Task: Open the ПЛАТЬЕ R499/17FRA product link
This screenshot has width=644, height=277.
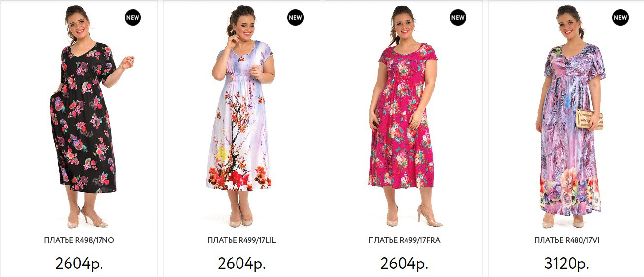Action: point(404,240)
